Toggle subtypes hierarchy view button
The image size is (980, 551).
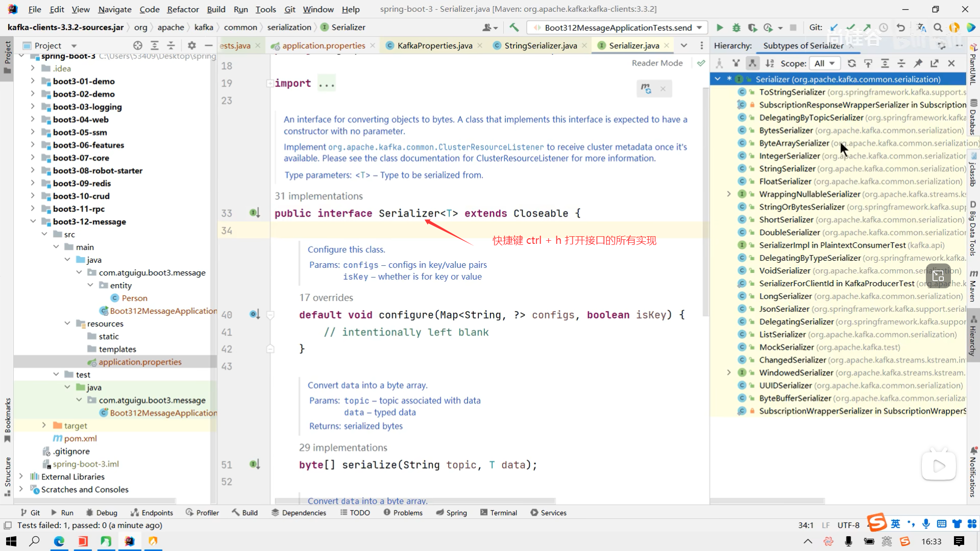point(752,63)
